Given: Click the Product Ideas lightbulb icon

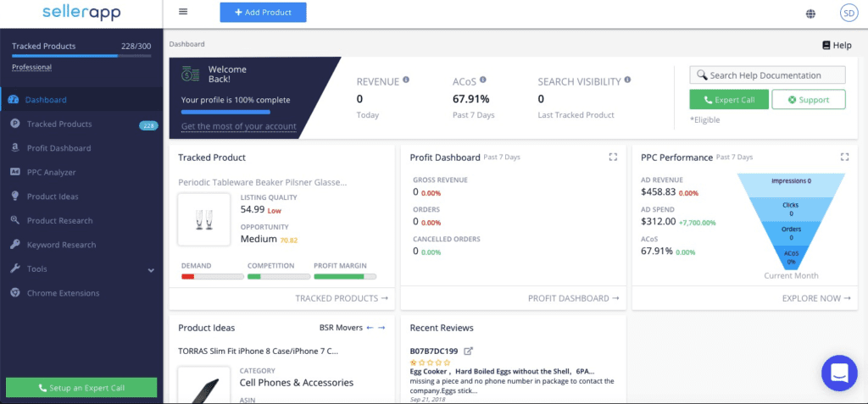Looking at the screenshot, I should point(15,196).
